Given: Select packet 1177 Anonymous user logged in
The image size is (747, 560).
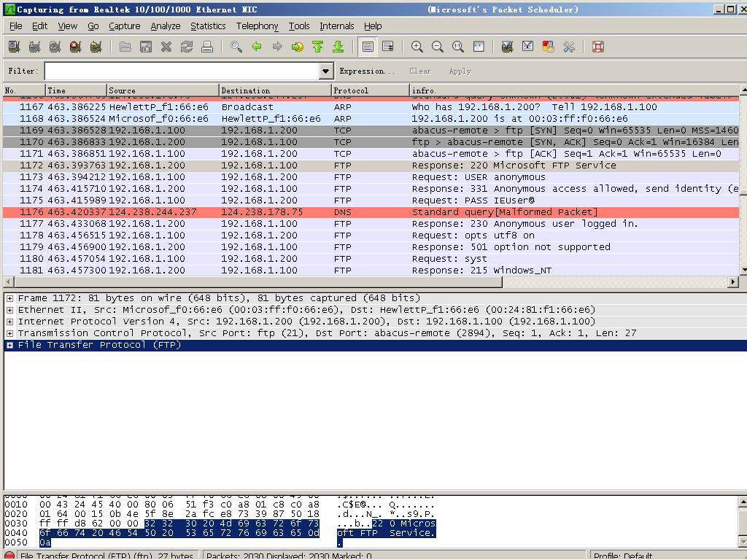Looking at the screenshot, I should click(x=371, y=224).
